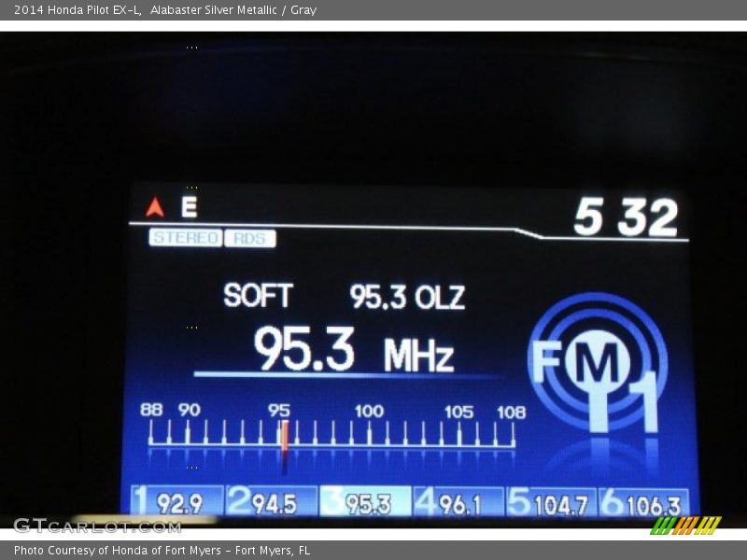Click the 95 label on frequency dial
Viewport: 747px width, 560px height.
[x=278, y=410]
